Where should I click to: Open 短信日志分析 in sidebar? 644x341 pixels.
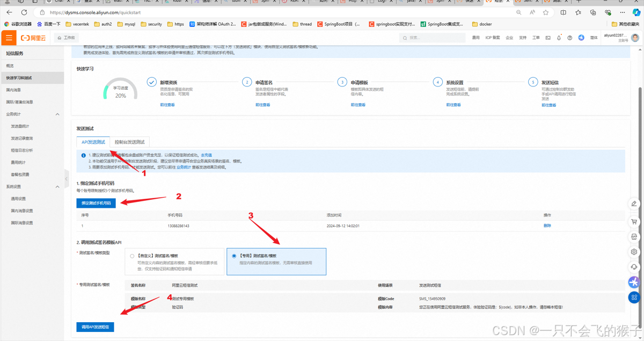coord(21,150)
